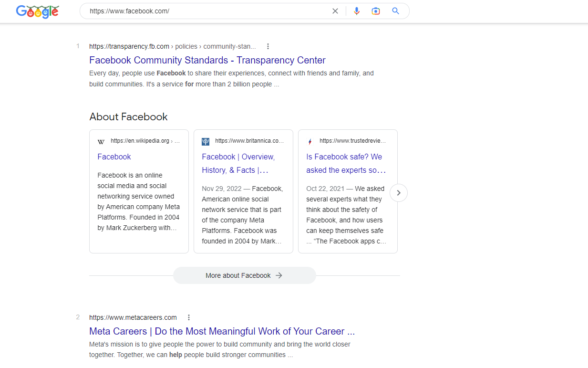The height and width of the screenshot is (368, 588).
Task: Clear the search box text
Action: 335,11
